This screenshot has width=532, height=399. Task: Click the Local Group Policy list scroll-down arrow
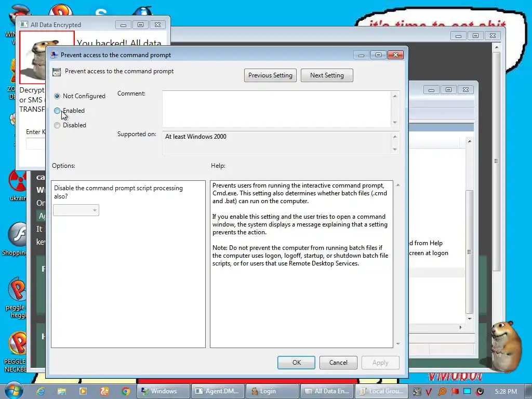(x=470, y=318)
